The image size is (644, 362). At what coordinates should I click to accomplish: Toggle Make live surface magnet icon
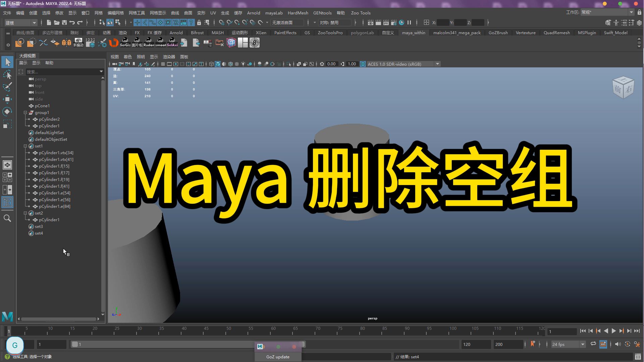click(x=260, y=22)
